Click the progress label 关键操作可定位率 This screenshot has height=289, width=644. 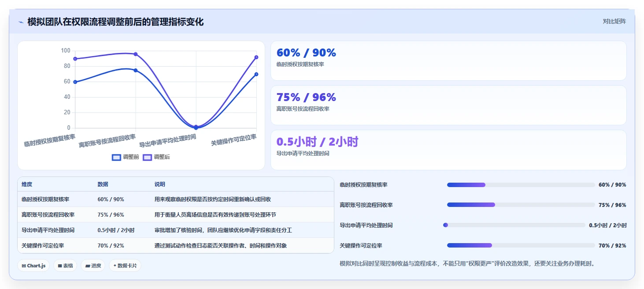[361, 246]
